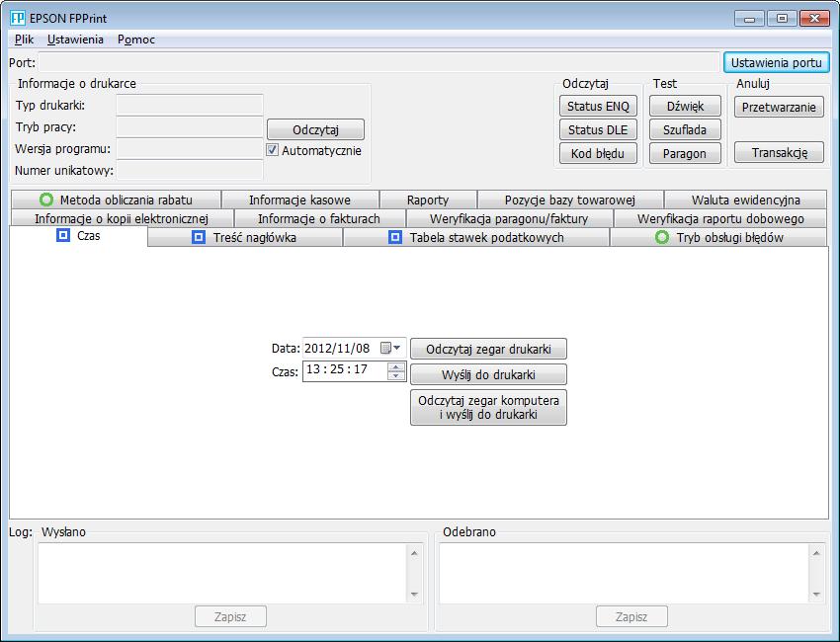Viewport: 840px width, 642px height.
Task: Switch to the Informacje kasowe tab
Action: (x=300, y=200)
